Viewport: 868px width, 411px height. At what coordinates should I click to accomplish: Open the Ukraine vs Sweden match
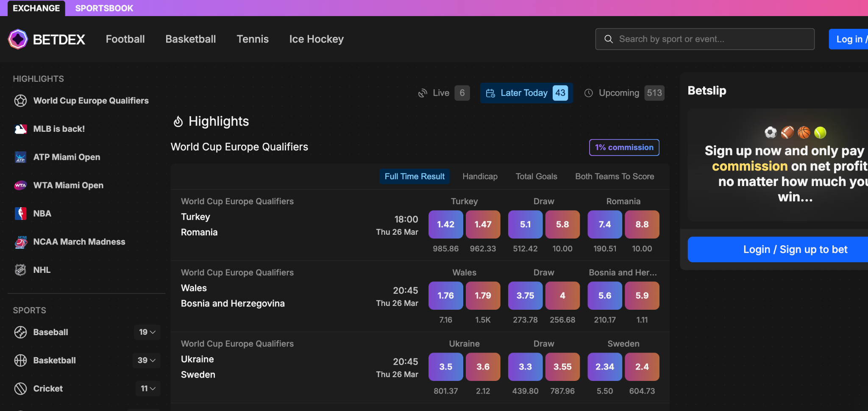click(x=198, y=367)
